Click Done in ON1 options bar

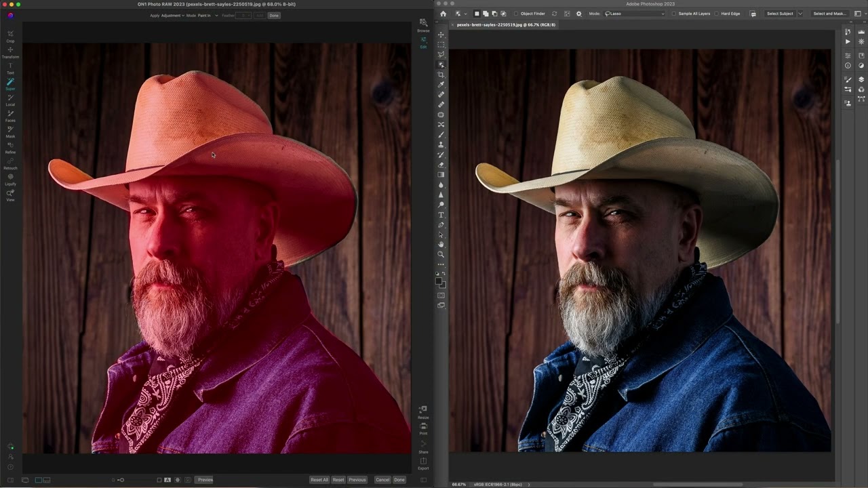274,15
